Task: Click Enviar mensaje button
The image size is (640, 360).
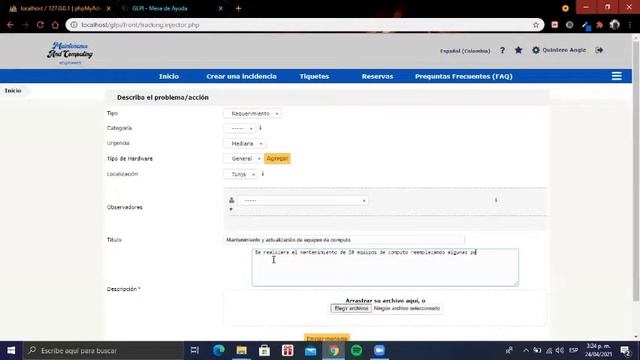Action: tap(327, 338)
